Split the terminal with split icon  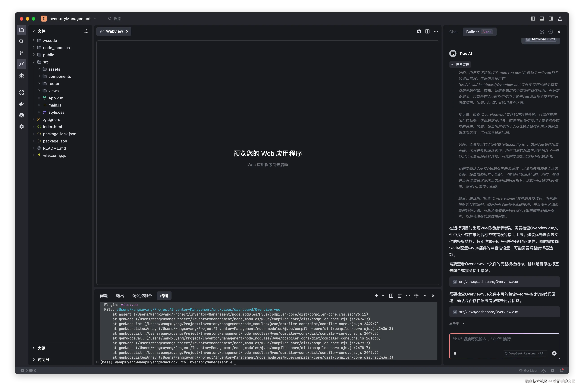click(391, 296)
